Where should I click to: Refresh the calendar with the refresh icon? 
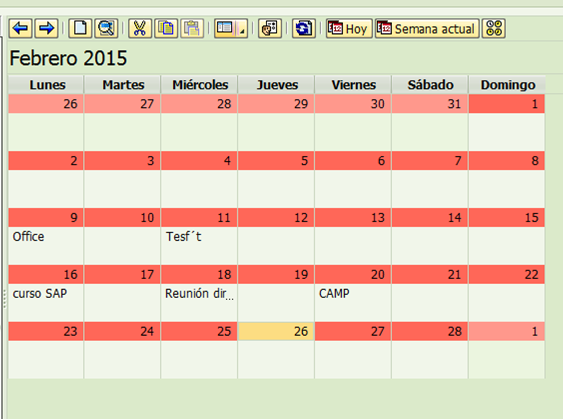[304, 28]
